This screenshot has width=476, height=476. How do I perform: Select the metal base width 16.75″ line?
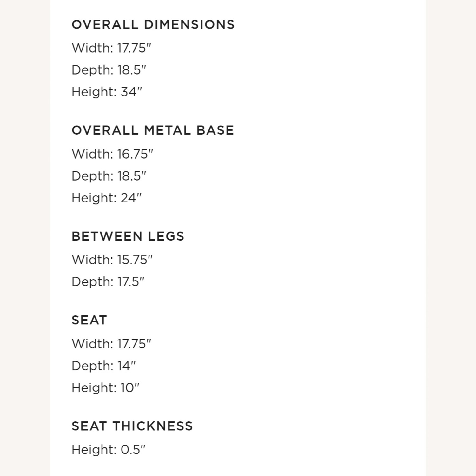tap(112, 154)
